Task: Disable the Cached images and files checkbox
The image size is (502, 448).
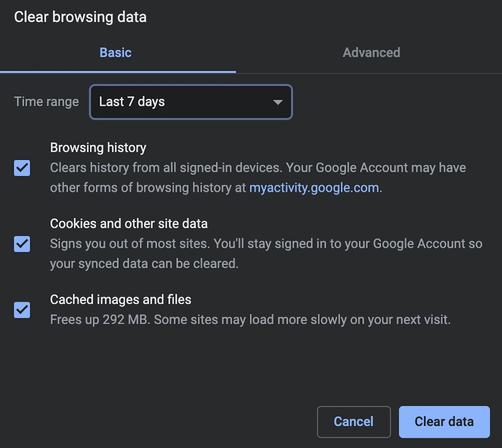Action: [22, 310]
